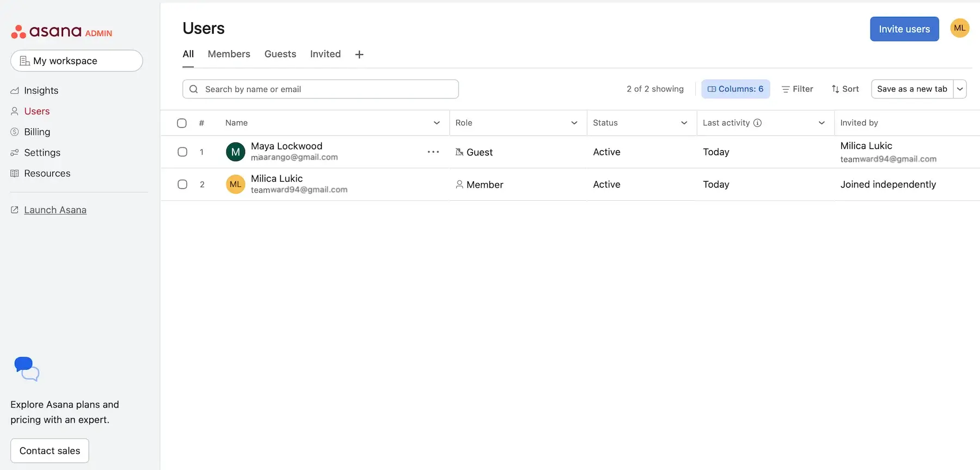Image resolution: width=980 pixels, height=470 pixels.
Task: Click the Guest role icon for Maya
Action: click(460, 152)
